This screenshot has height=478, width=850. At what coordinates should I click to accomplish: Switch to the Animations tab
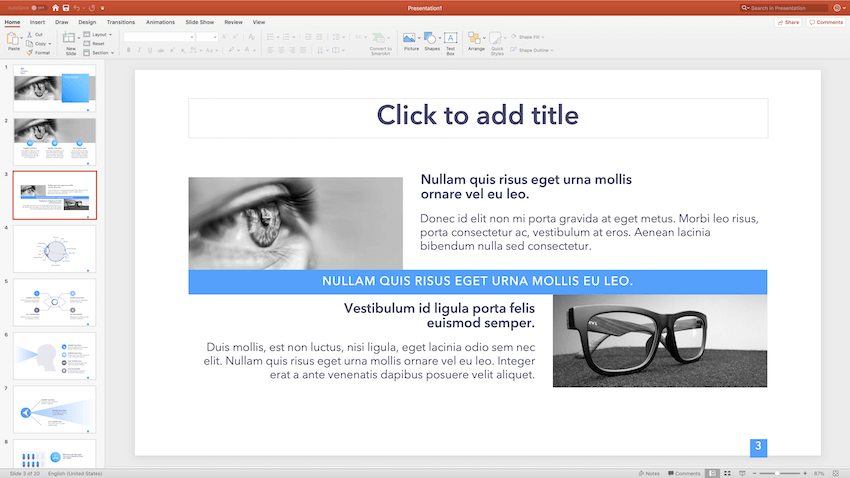[x=160, y=22]
